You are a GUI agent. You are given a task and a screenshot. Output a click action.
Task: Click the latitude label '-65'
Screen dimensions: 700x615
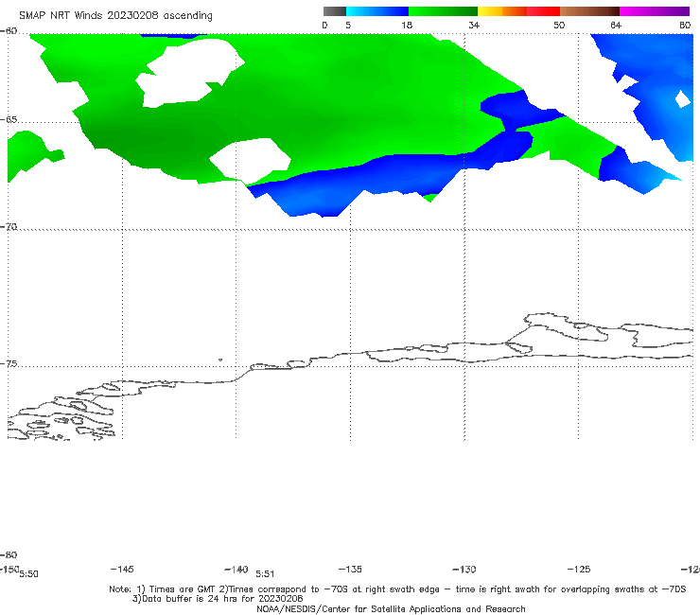coord(9,120)
